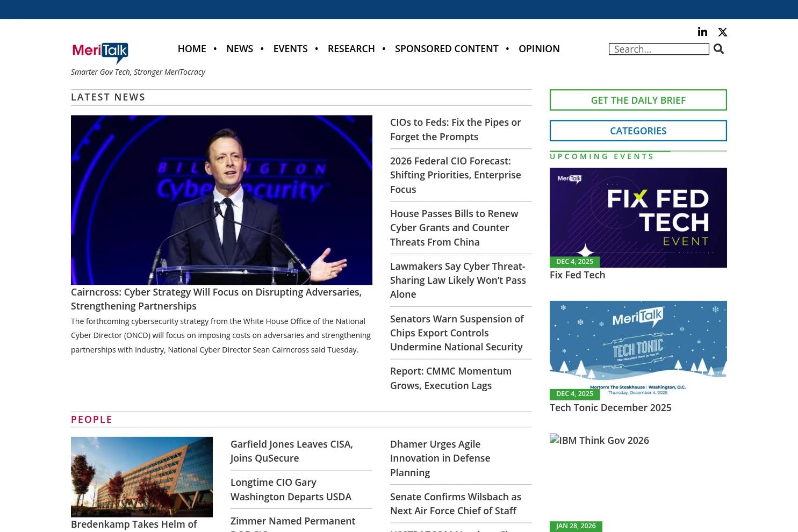Image resolution: width=798 pixels, height=532 pixels.
Task: Open the building photo in People section
Action: coord(142,477)
